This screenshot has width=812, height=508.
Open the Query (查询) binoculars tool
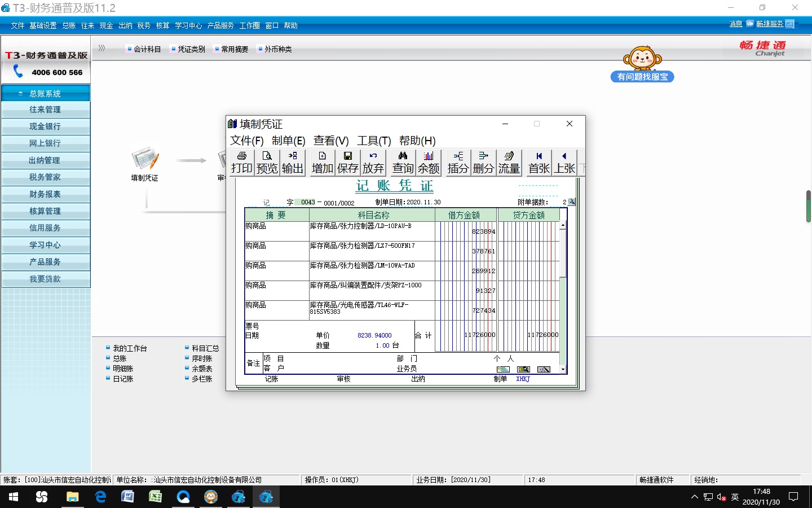coord(403,163)
